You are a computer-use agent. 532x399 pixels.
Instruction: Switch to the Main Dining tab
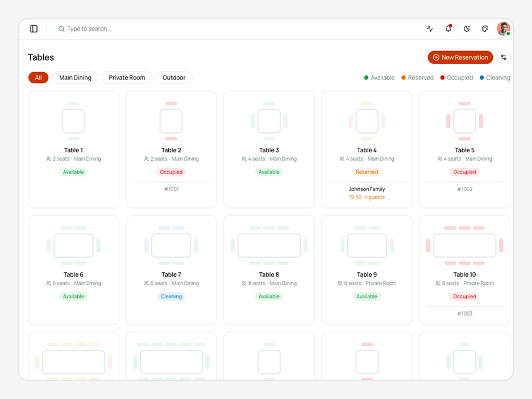click(75, 78)
